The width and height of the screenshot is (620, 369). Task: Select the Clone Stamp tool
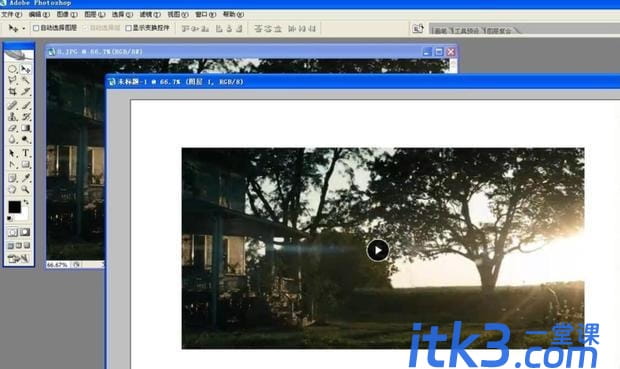[x=13, y=117]
